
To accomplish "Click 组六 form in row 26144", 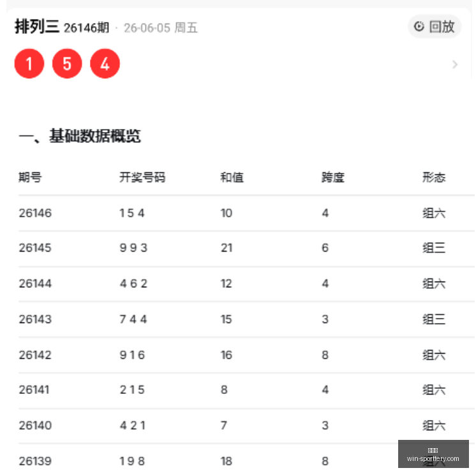I will point(434,283).
